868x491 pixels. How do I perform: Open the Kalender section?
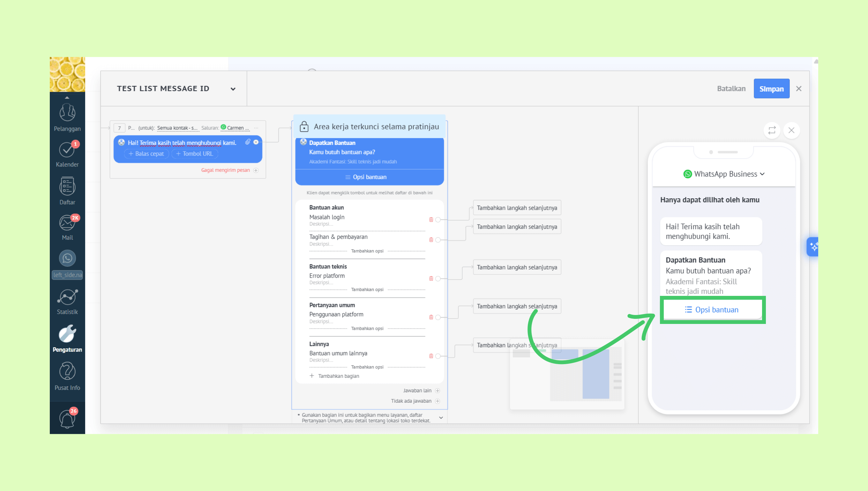(67, 150)
